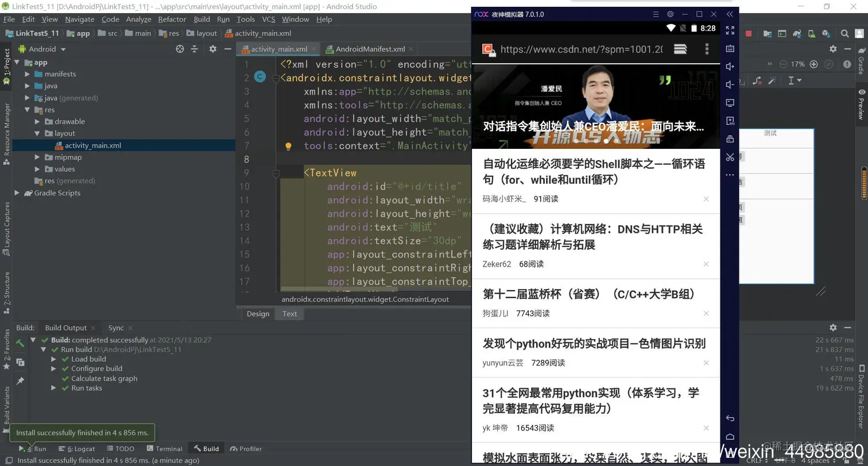Close the activity_main.xml editor tab

tap(313, 49)
